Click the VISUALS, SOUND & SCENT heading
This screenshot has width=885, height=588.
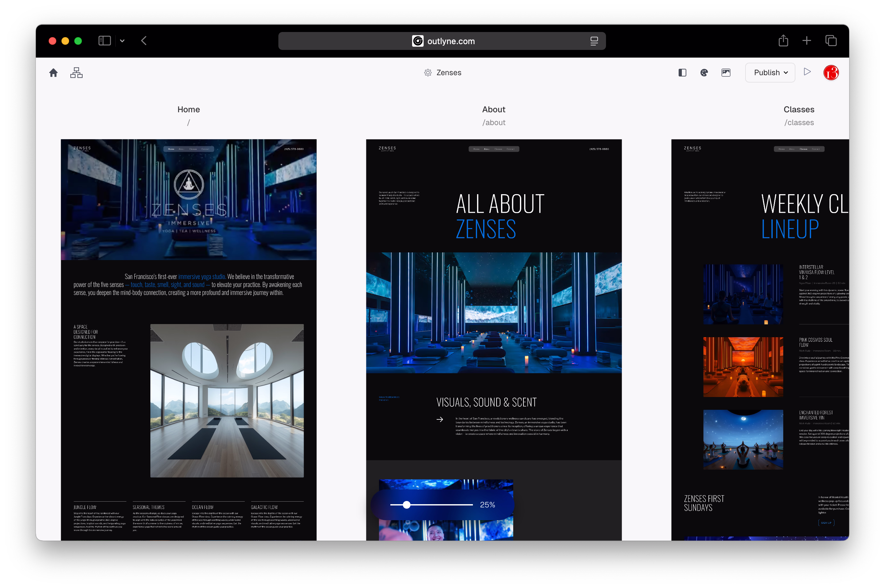pyautogui.click(x=486, y=402)
